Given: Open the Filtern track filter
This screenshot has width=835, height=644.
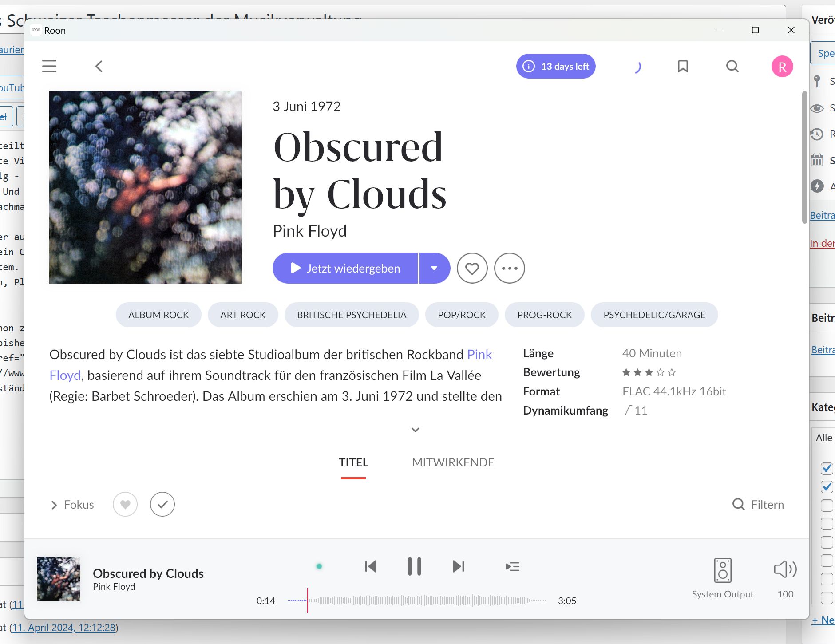Looking at the screenshot, I should 758,505.
